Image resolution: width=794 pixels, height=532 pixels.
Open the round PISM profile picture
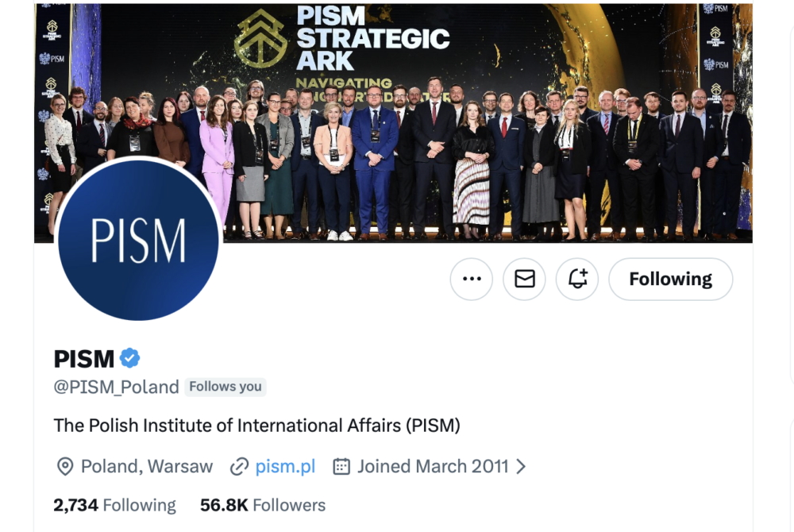tap(138, 239)
